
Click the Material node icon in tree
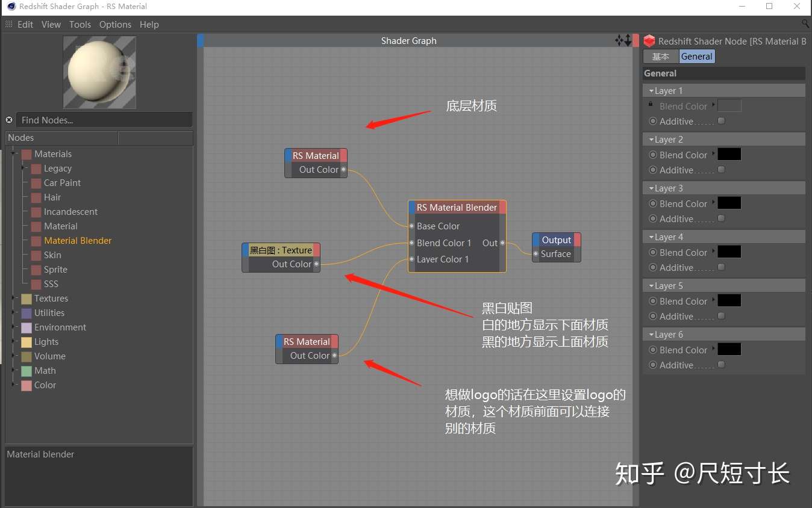(36, 226)
